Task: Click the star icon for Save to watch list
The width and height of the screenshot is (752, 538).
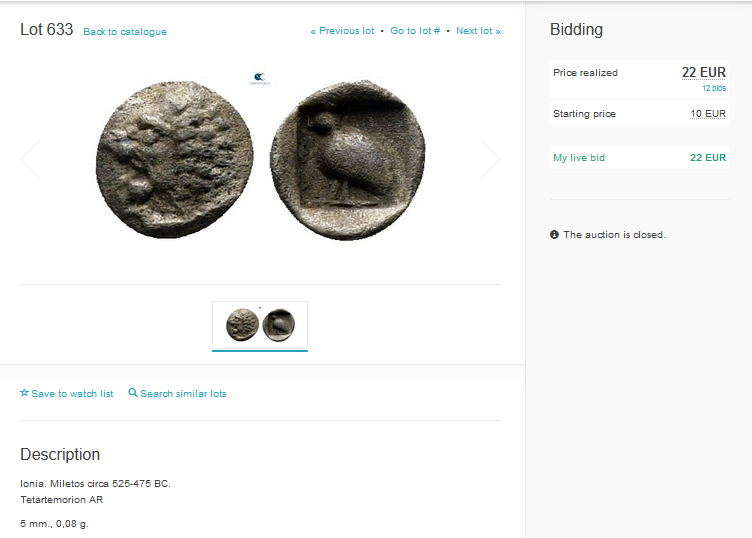Action: point(24,393)
